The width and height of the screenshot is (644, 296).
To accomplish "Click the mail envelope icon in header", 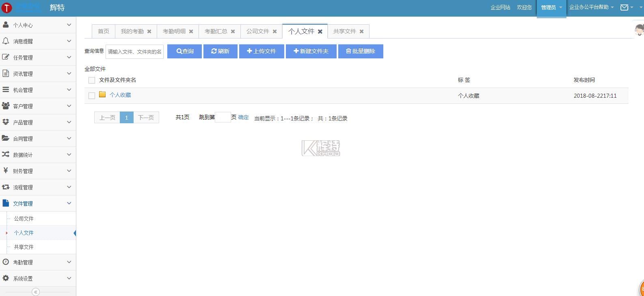I will point(624,7).
